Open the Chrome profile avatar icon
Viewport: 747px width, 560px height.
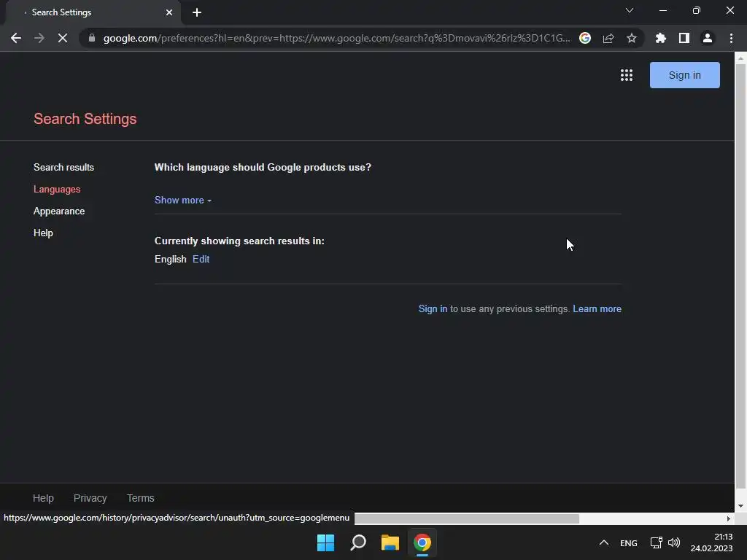point(708,38)
